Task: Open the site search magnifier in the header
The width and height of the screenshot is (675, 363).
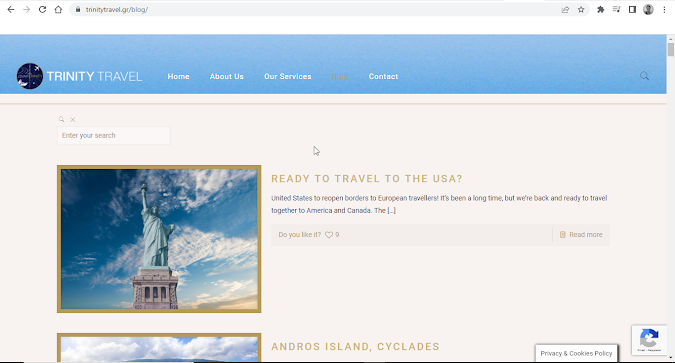Action: [644, 76]
